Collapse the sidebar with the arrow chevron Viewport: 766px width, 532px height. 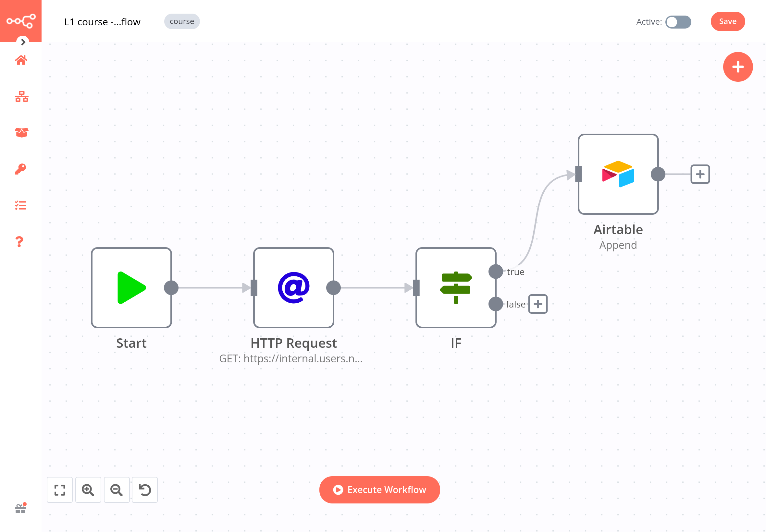23,42
